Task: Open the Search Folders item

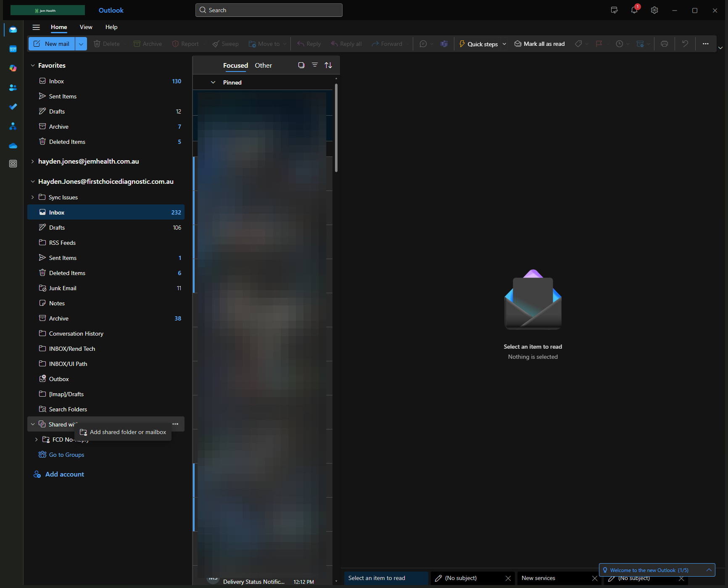Action: 106,409
